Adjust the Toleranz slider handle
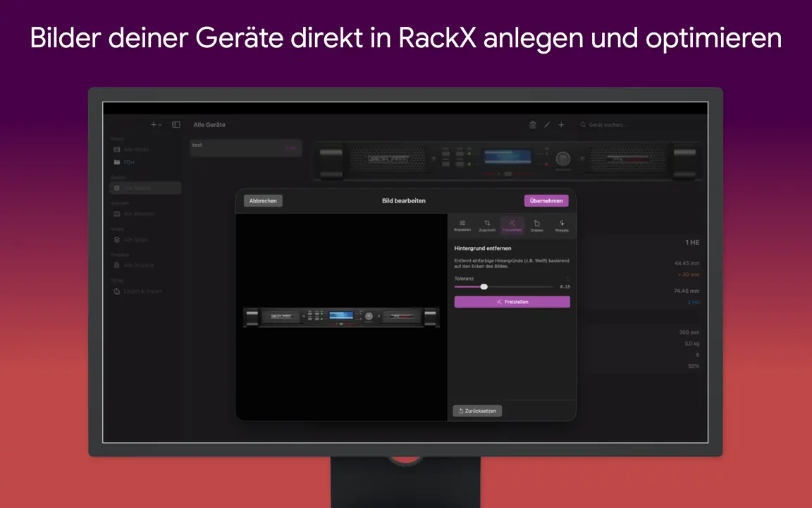Viewport: 812px width, 508px height. point(484,286)
